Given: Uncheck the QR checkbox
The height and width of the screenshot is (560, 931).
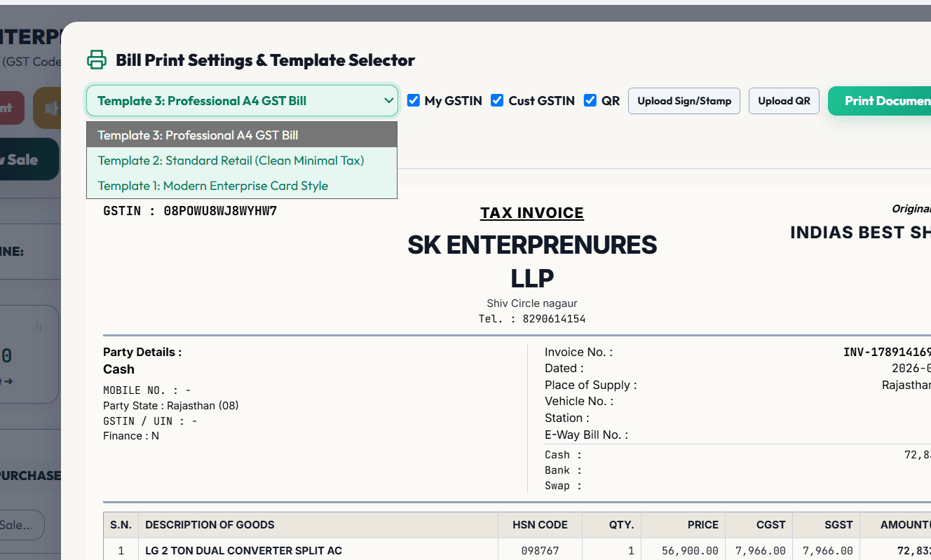Looking at the screenshot, I should (590, 100).
